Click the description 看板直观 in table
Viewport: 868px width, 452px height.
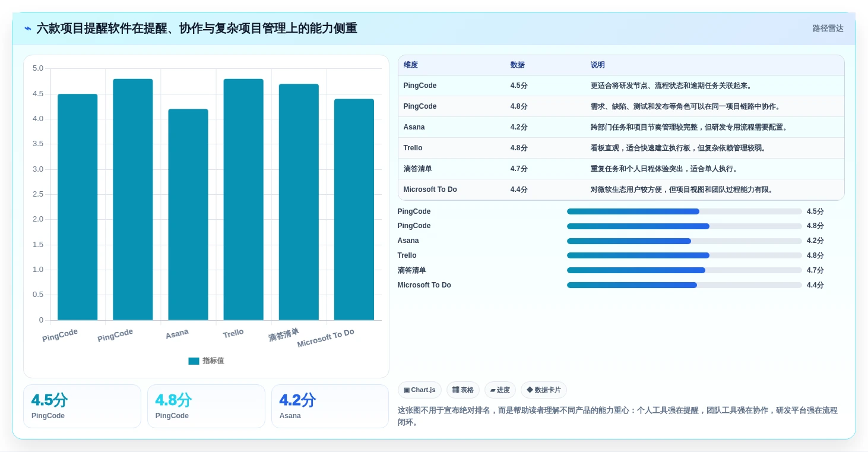coord(680,148)
